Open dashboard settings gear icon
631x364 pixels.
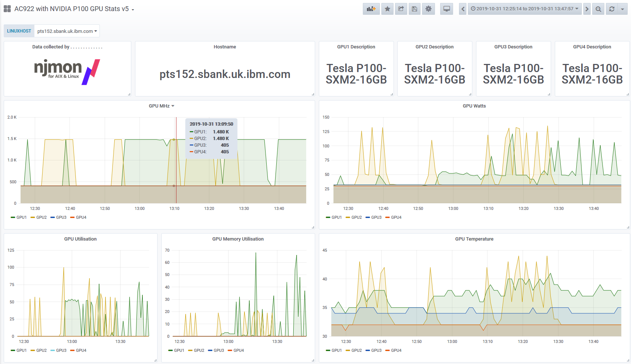428,9
